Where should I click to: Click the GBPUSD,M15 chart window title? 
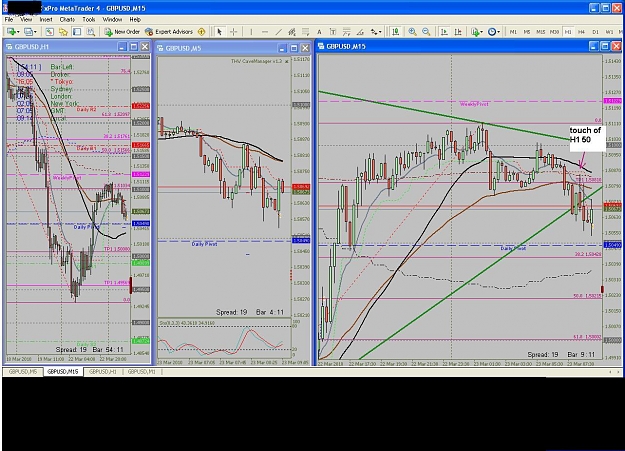[x=346, y=46]
